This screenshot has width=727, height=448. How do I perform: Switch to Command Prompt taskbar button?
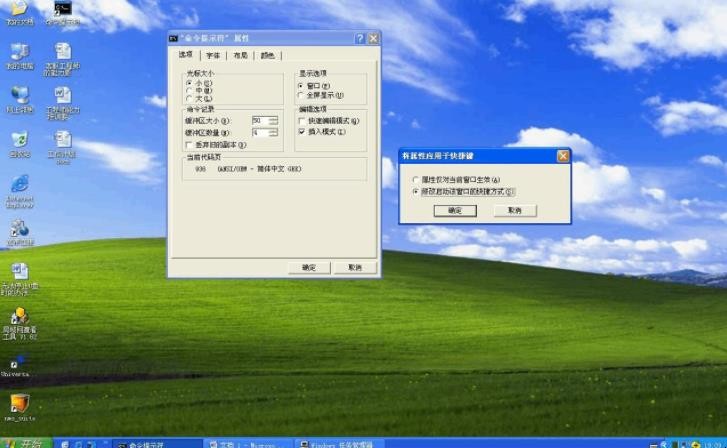[x=158, y=444]
